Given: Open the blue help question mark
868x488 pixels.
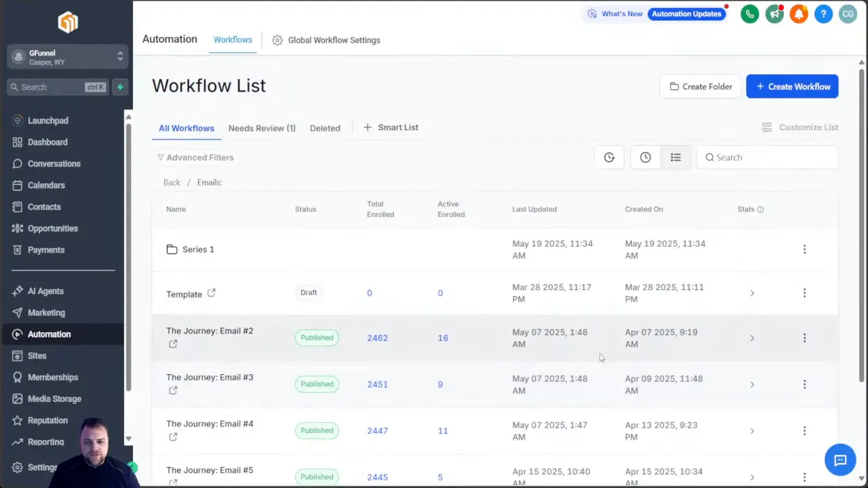Looking at the screenshot, I should coord(823,14).
